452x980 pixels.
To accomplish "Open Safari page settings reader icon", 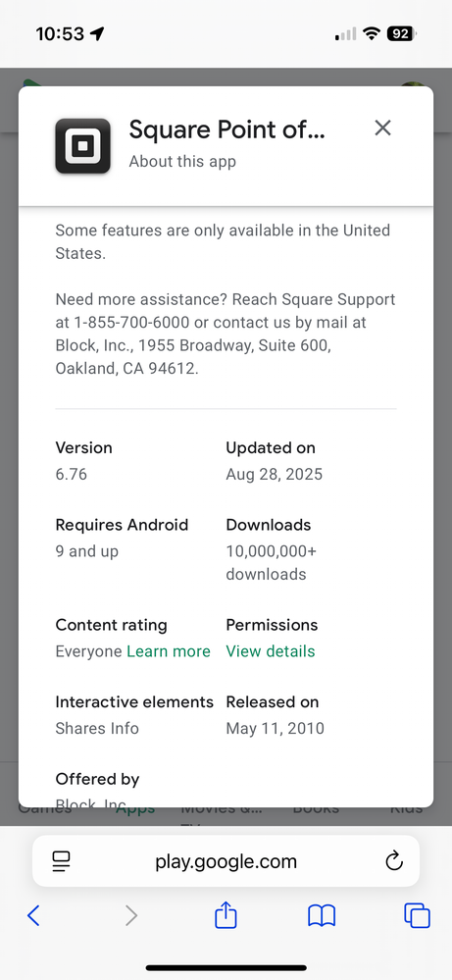I will tap(61, 862).
